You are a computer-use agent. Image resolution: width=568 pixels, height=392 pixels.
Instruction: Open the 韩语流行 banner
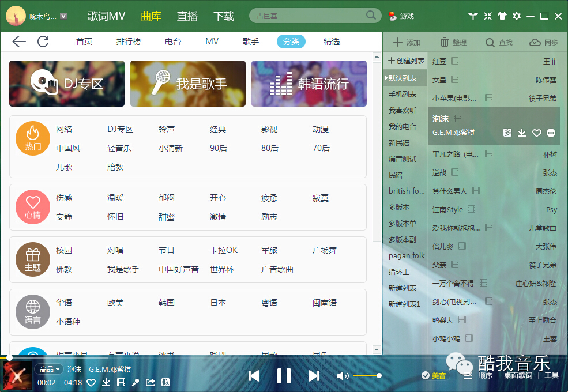click(309, 84)
